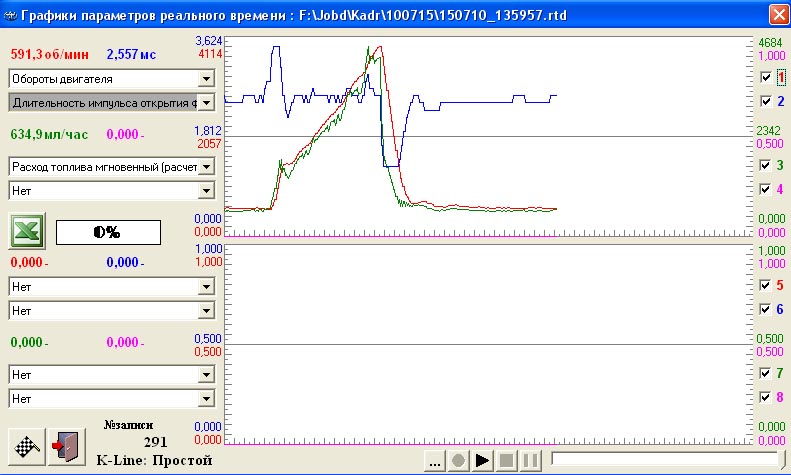
Task: Uncheck graph channel 5 checkbox
Action: 765,285
